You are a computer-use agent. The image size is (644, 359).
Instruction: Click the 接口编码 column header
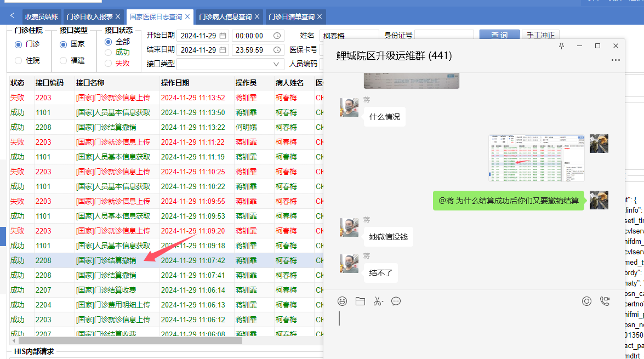click(53, 83)
